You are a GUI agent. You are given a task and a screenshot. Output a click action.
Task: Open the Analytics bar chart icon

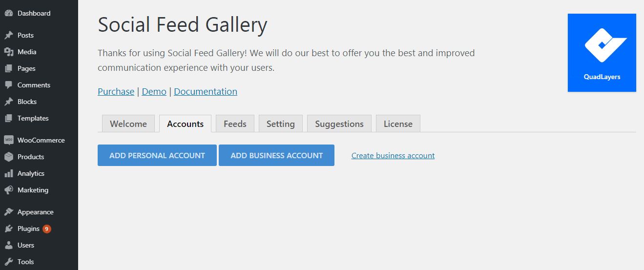pos(8,173)
